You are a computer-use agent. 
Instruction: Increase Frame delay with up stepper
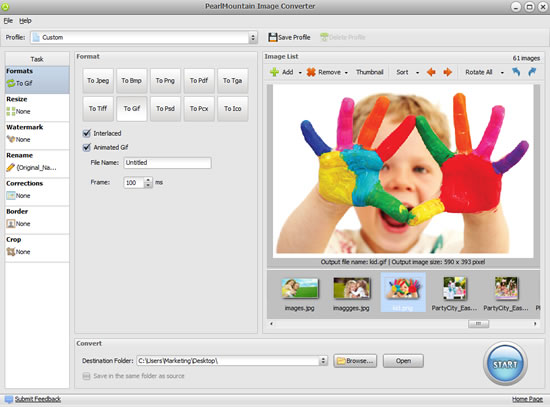tap(148, 180)
